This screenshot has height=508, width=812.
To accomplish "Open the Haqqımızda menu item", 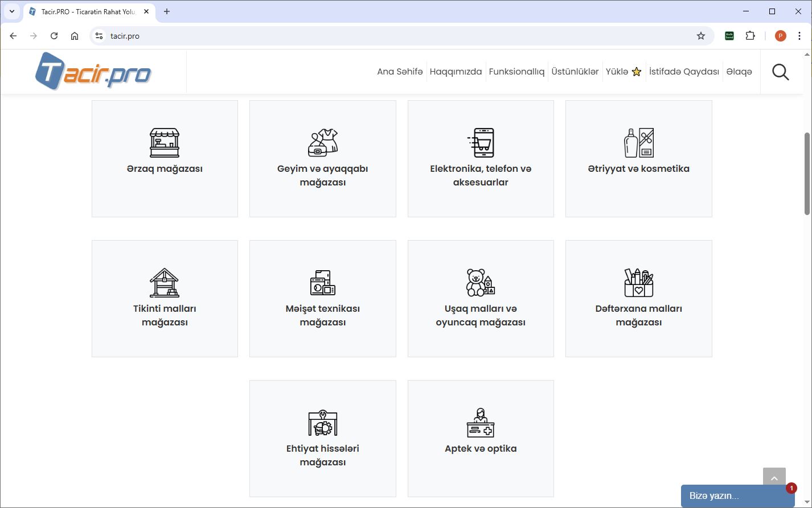I will (x=456, y=72).
